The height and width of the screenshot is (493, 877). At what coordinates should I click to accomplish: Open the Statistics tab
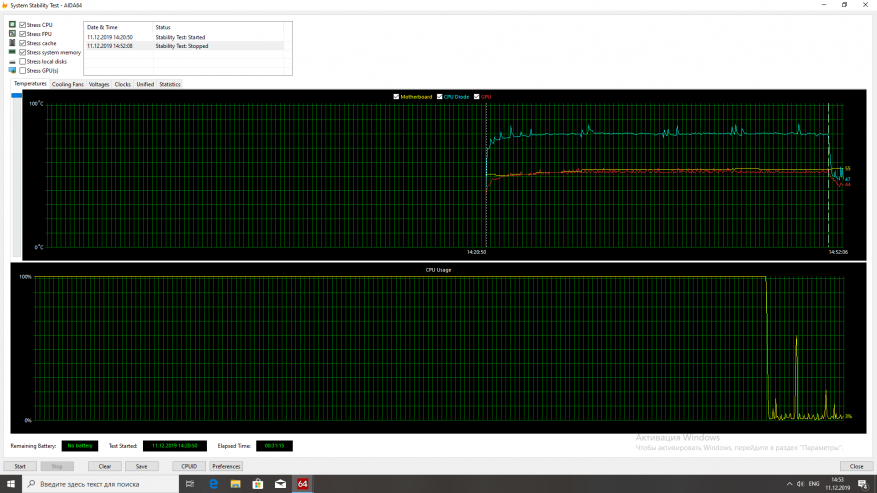pos(169,84)
